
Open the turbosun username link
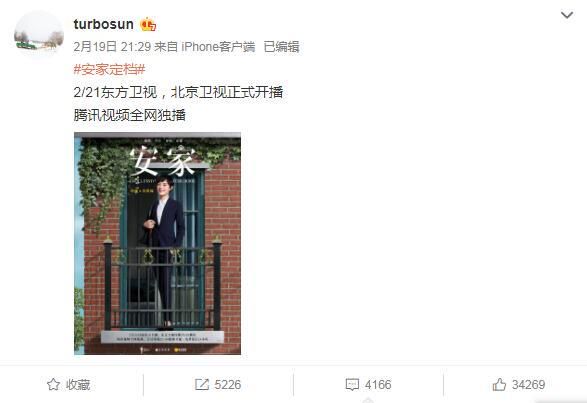click(x=104, y=24)
